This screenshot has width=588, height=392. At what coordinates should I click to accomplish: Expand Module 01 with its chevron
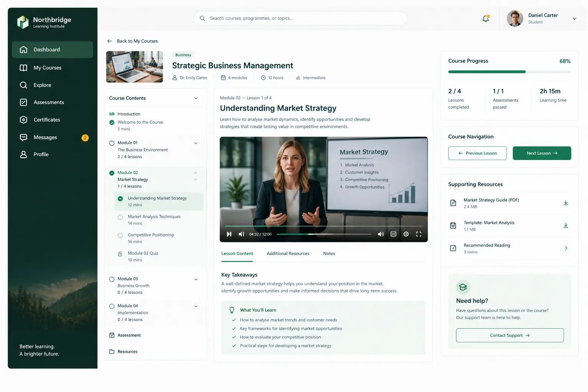click(x=196, y=143)
